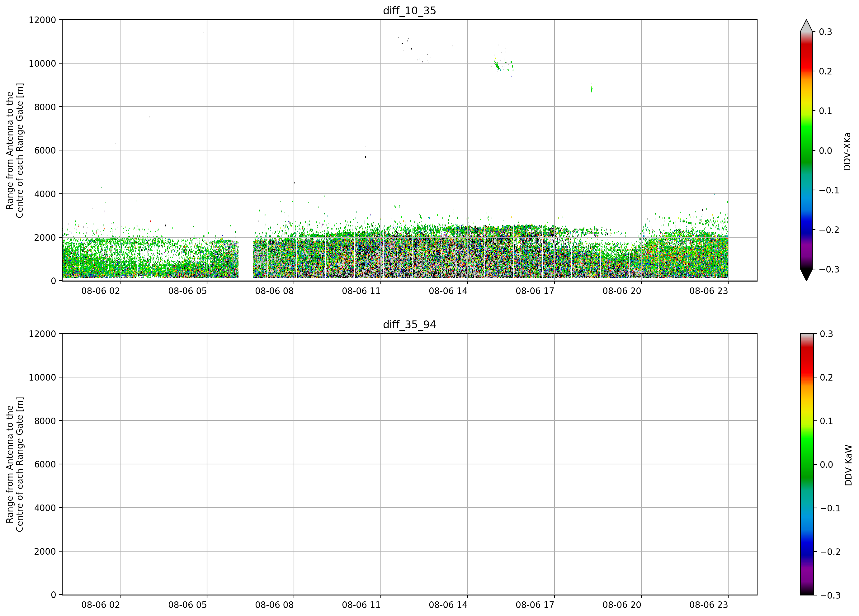Click the top plot's range y-axis label

tap(15, 150)
